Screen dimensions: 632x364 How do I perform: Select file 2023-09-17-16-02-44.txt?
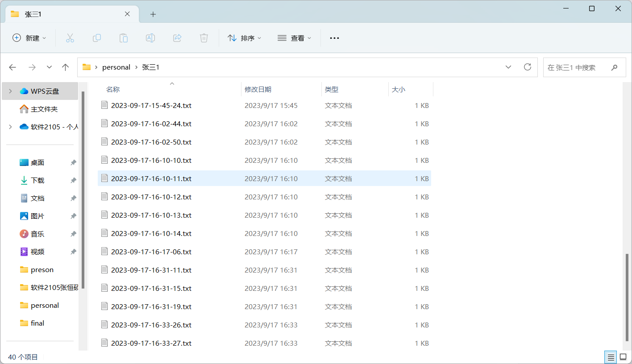(x=264, y=124)
